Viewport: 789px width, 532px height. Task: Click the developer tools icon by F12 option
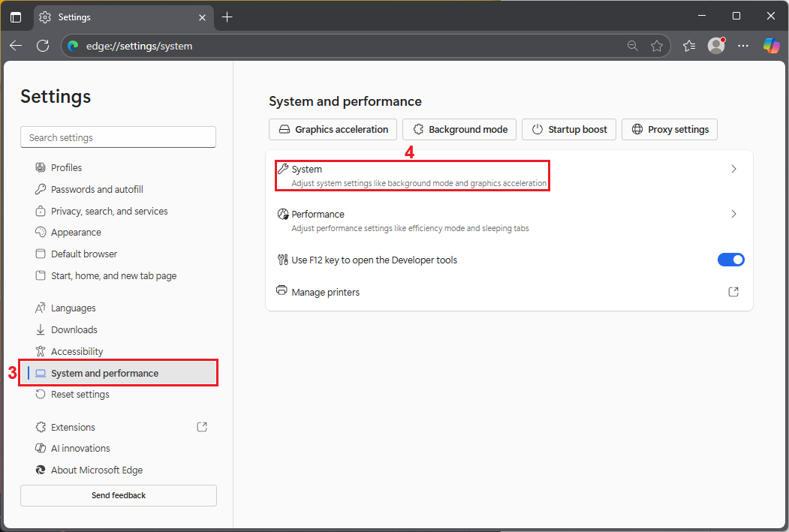pos(283,260)
